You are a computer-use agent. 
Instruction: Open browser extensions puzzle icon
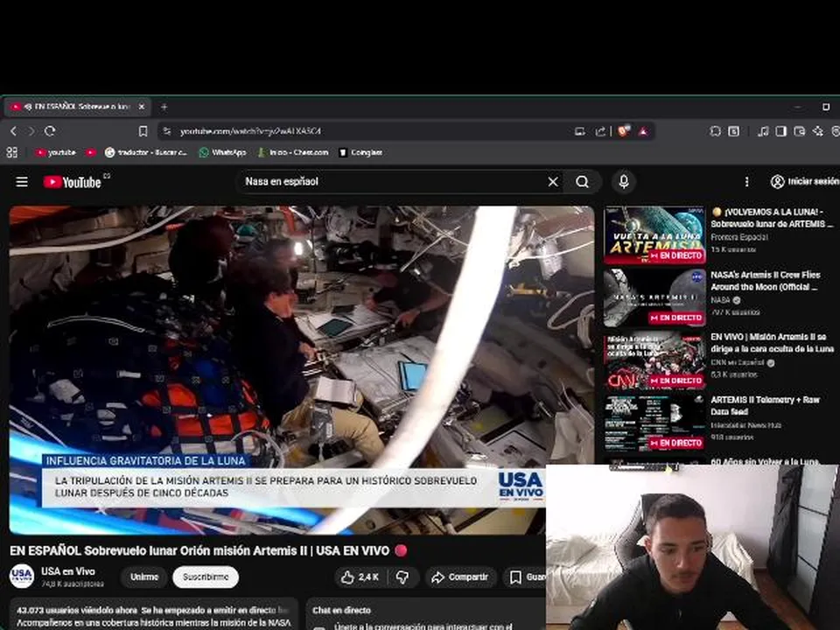click(x=715, y=131)
